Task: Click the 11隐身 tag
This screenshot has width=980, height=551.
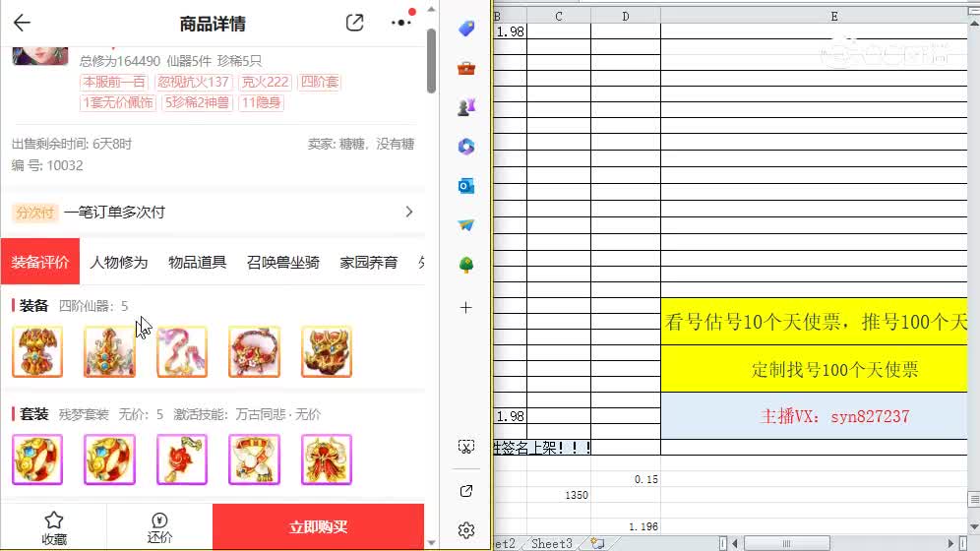Action: [262, 102]
